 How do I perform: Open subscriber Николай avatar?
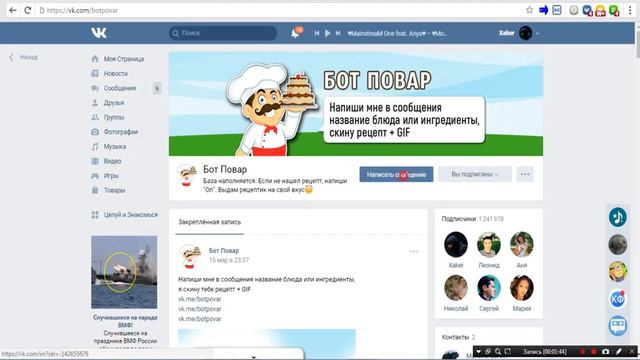pos(456,288)
